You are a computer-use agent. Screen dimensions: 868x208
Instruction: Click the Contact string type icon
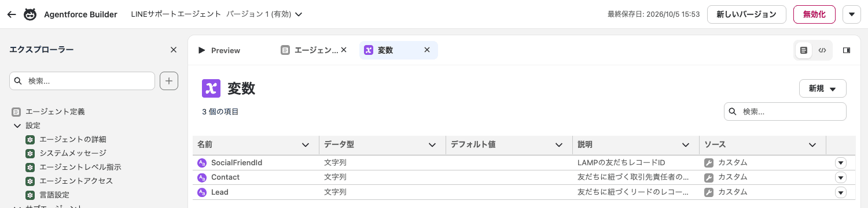click(x=202, y=177)
